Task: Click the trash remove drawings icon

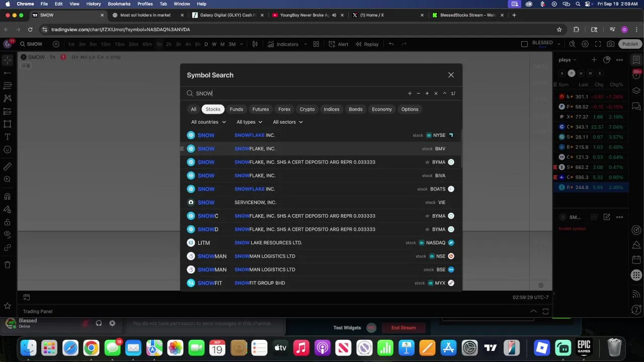Action: coord(8,264)
